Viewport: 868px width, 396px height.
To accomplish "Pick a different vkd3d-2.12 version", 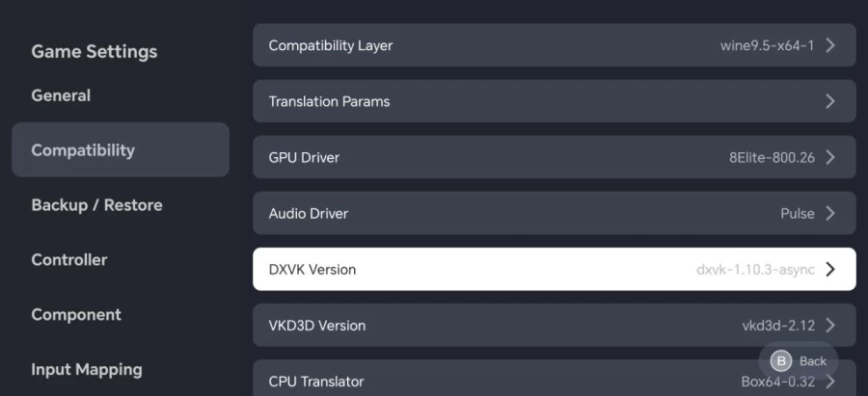I will [x=778, y=326].
